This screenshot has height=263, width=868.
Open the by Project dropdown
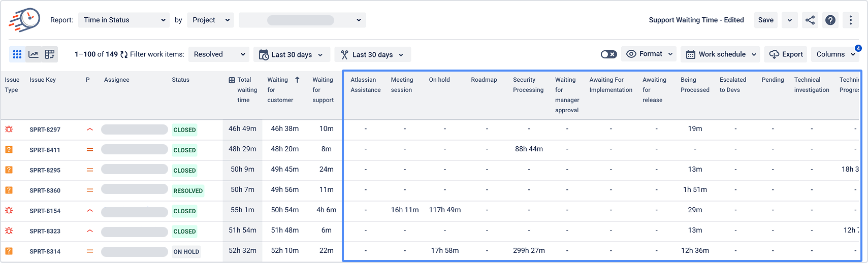click(211, 20)
